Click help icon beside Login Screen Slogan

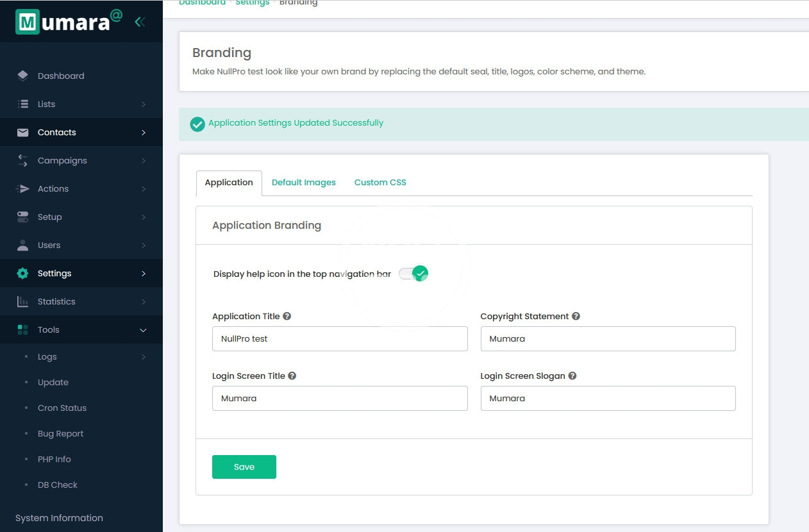pos(572,376)
